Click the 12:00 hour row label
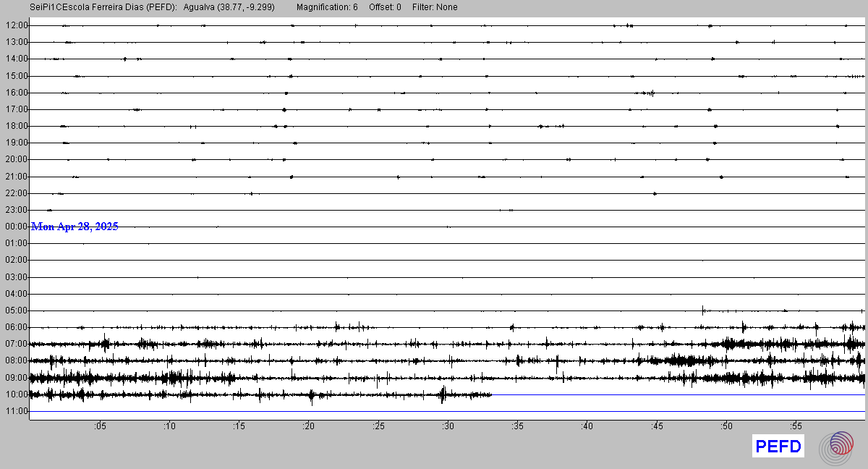Screen dimensions: 868x469 tap(16, 25)
